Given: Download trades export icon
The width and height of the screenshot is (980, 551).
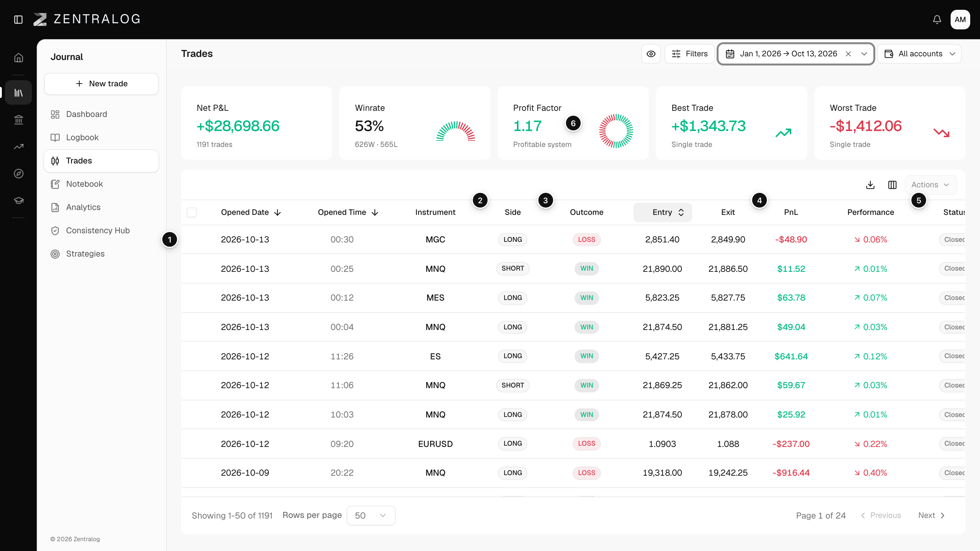Looking at the screenshot, I should (x=870, y=185).
